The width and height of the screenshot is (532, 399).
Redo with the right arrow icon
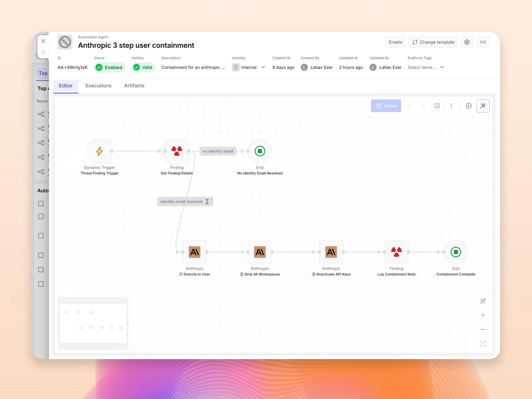[423, 106]
